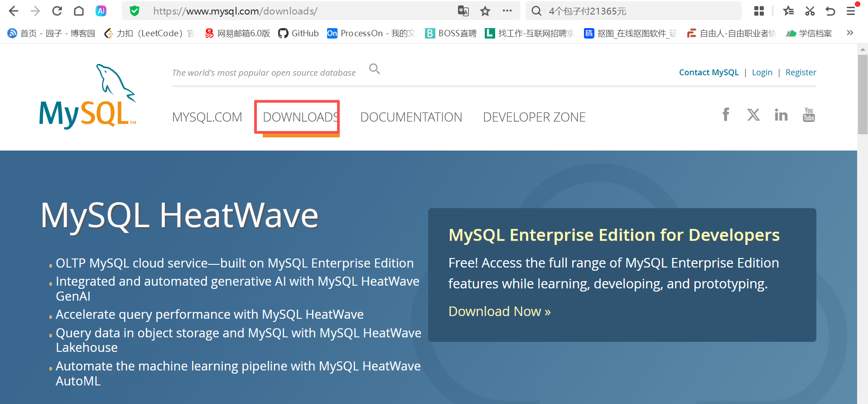
Task: Visit MySQL X (Twitter) icon
Action: point(753,115)
